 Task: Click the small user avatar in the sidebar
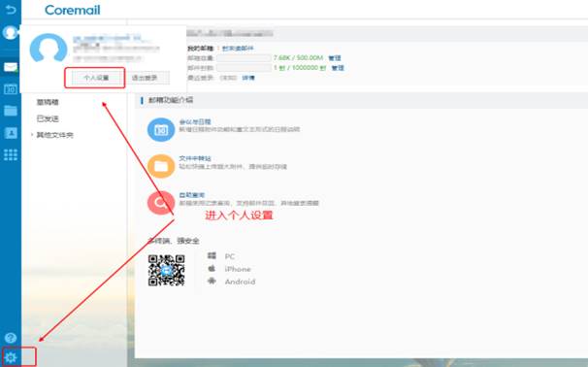tap(11, 33)
